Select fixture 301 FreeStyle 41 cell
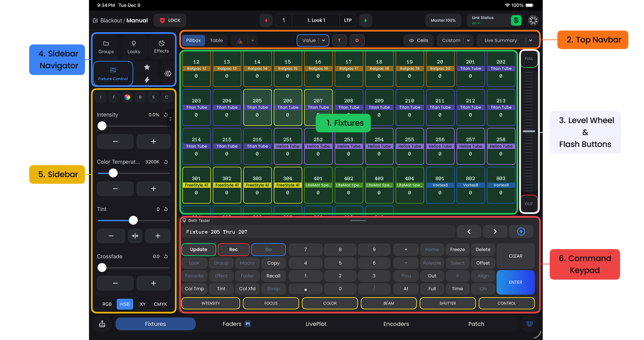644x340 pixels. (196, 185)
